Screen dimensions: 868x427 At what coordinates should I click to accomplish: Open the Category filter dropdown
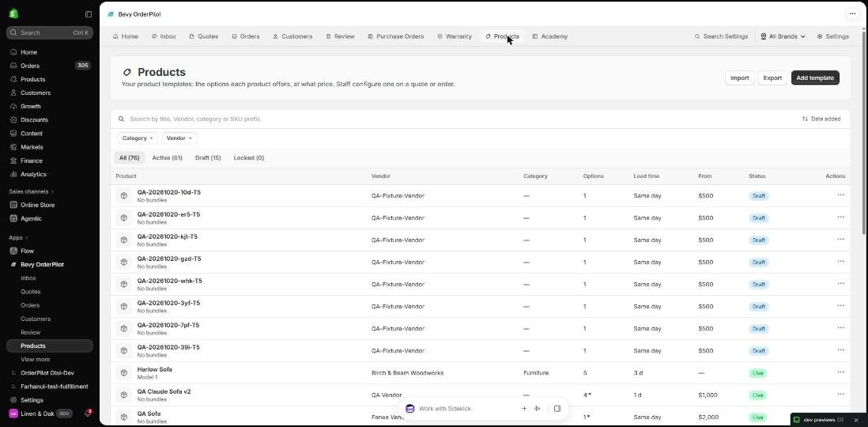click(138, 138)
